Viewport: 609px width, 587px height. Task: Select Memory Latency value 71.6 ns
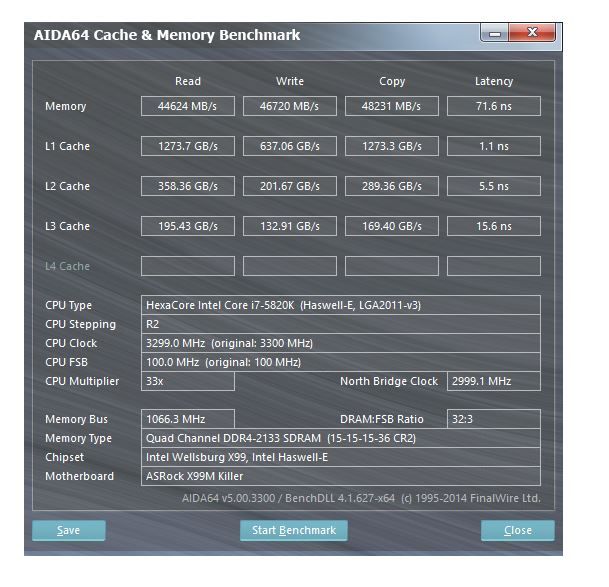[494, 106]
